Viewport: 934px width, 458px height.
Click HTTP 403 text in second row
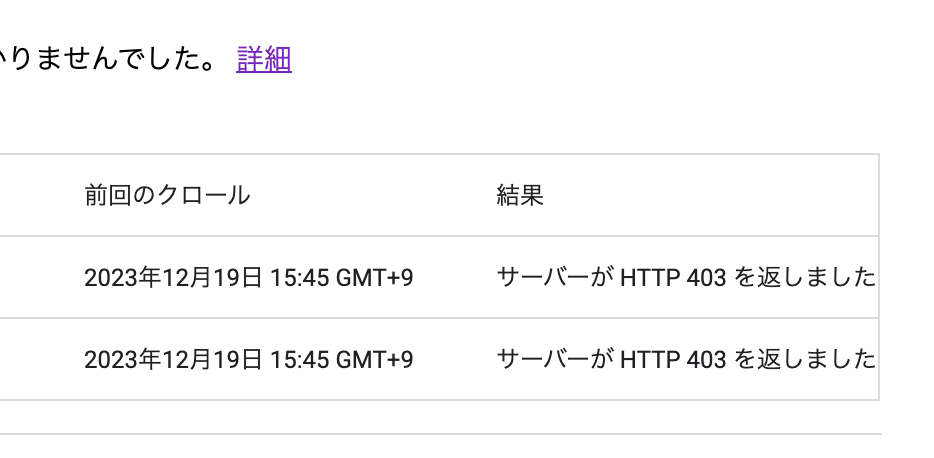[x=673, y=360]
